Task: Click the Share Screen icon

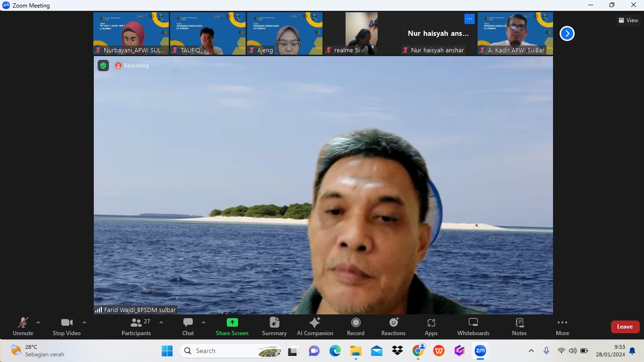Action: click(232, 323)
